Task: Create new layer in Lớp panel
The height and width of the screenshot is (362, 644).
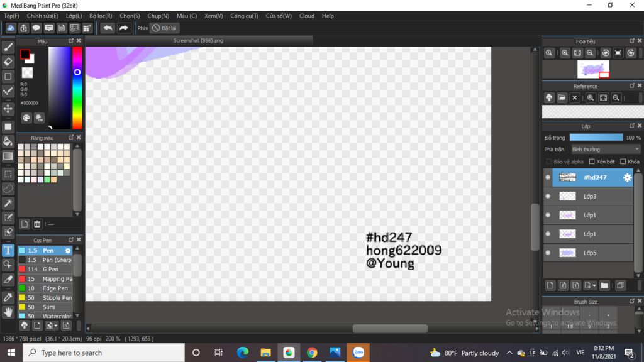Action: (x=550, y=285)
